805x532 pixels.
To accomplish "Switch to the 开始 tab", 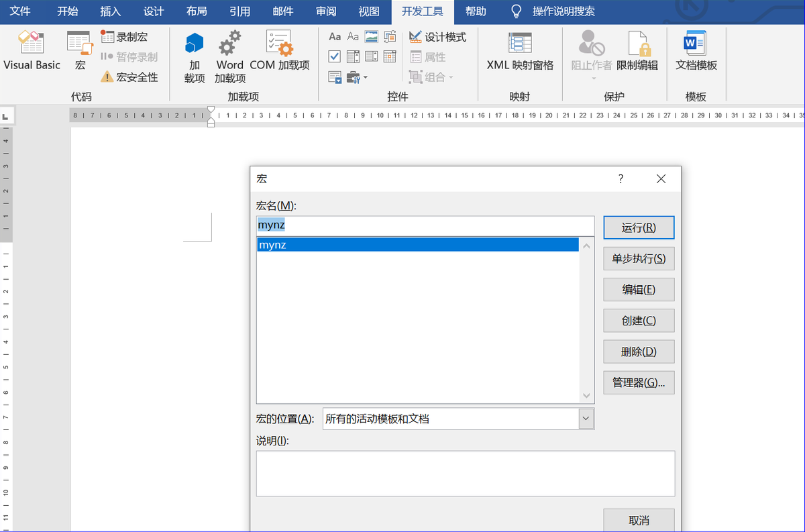I will (x=67, y=11).
